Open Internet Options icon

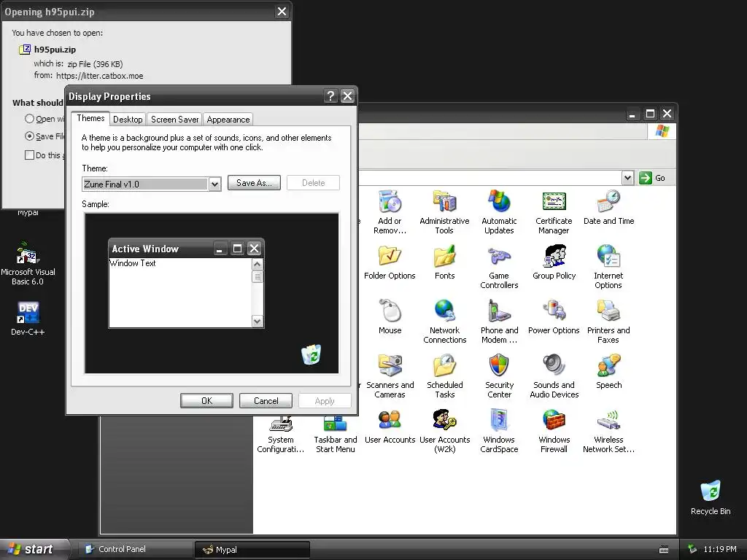pyautogui.click(x=608, y=256)
